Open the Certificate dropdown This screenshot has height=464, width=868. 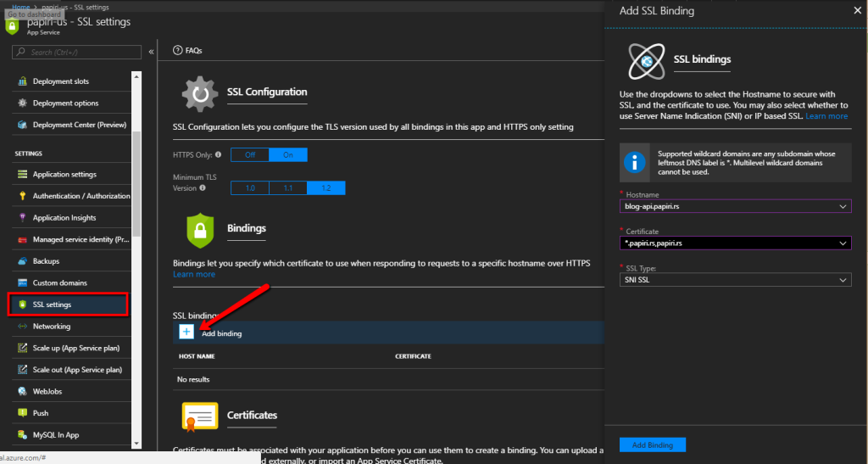[x=735, y=243]
